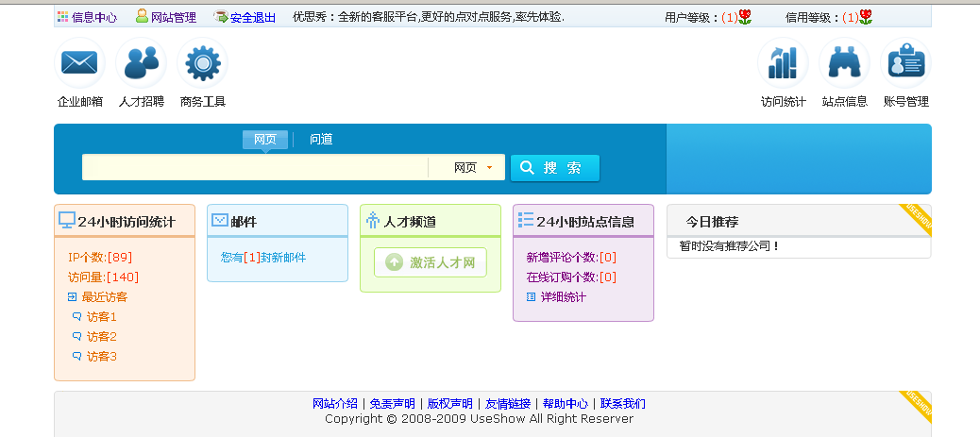The height and width of the screenshot is (437, 980).
Task: Click the list icon in 24小时站点信息 header
Action: click(x=526, y=220)
